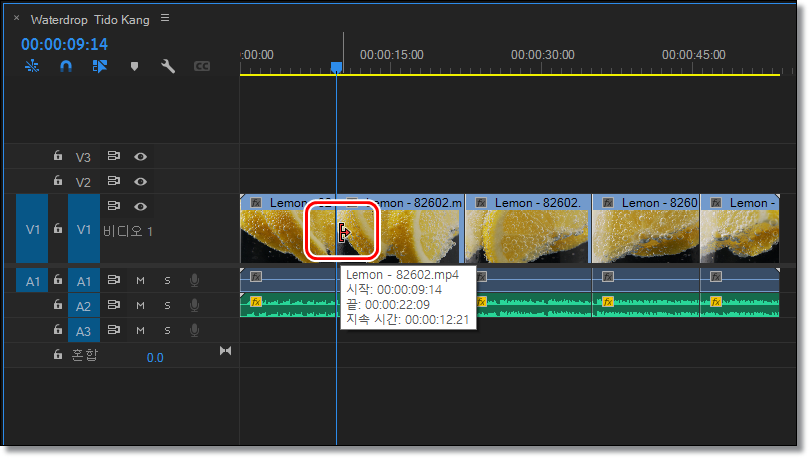
Task: Hide track V3 output with eye icon
Action: 140,156
